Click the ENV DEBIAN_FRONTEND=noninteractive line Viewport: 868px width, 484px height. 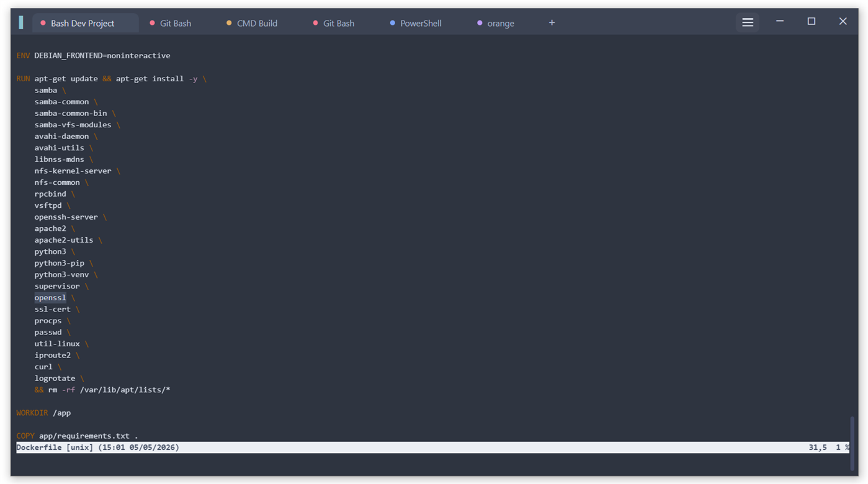click(x=93, y=56)
